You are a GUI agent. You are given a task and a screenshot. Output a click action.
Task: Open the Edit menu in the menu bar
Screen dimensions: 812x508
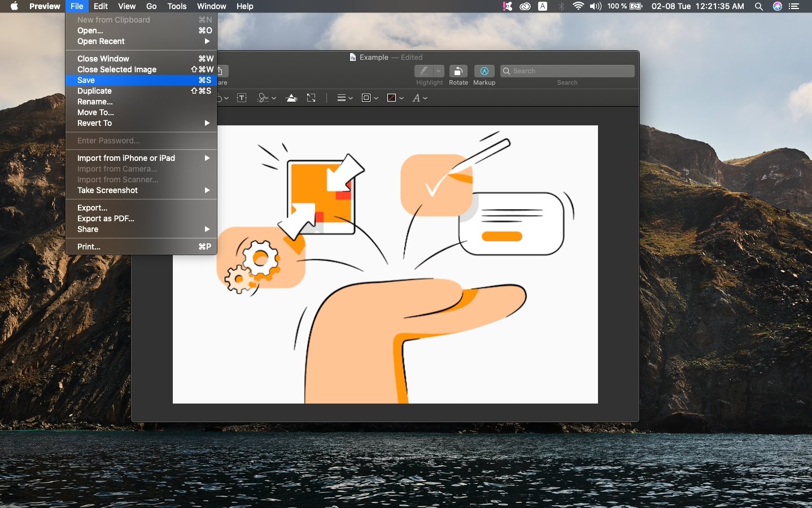pos(101,6)
